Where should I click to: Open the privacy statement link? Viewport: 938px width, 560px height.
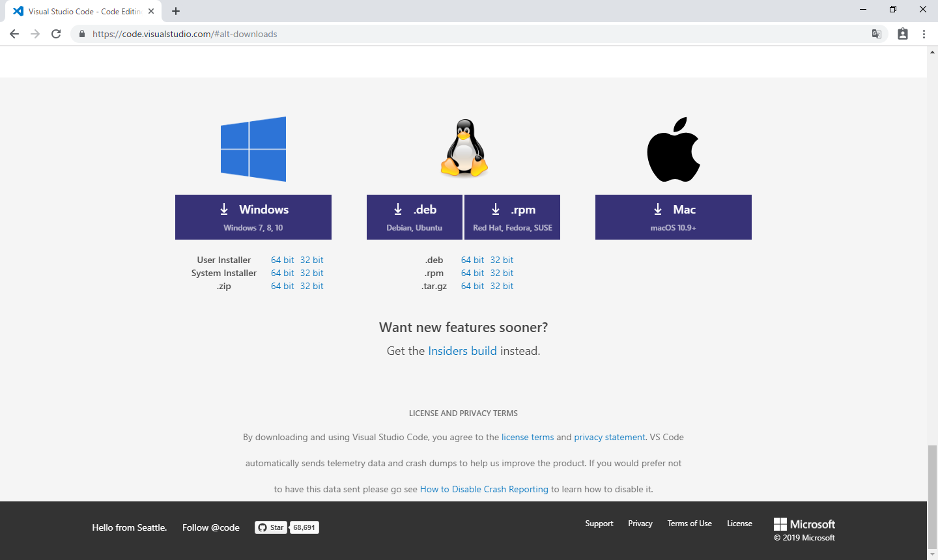(x=610, y=437)
